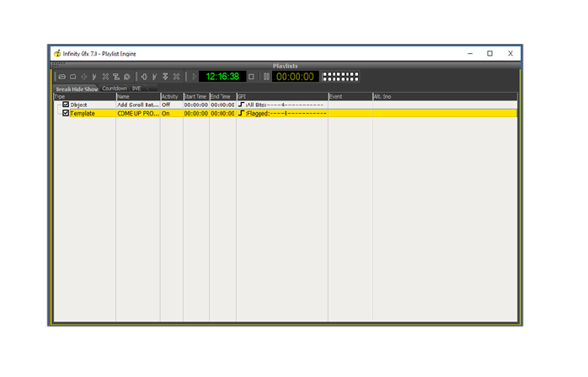Click the GPI indicator squares grid
The image size is (588, 377).
340,77
